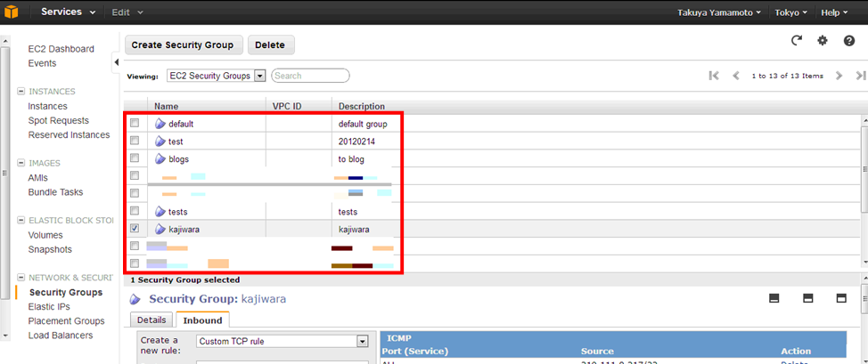The height and width of the screenshot is (364, 868).
Task: Open Security Groups page
Action: [x=65, y=292]
